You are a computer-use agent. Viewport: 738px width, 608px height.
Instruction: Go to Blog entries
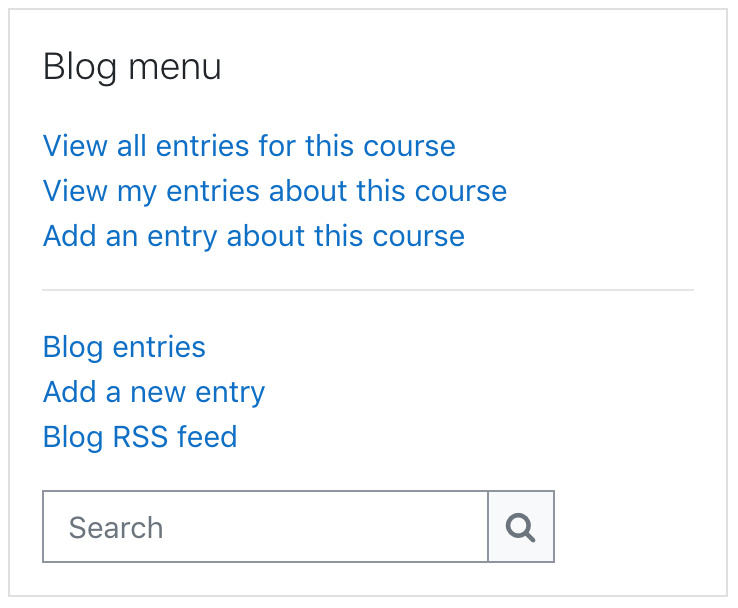pos(124,347)
